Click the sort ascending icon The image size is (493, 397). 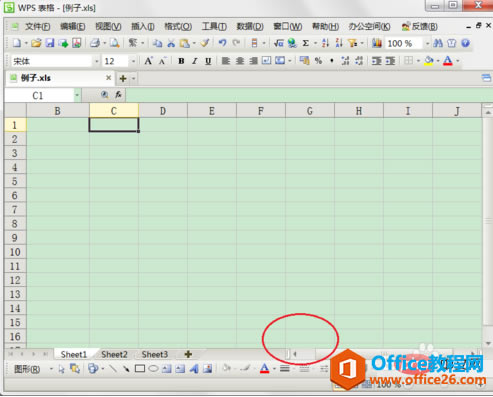tap(325, 43)
